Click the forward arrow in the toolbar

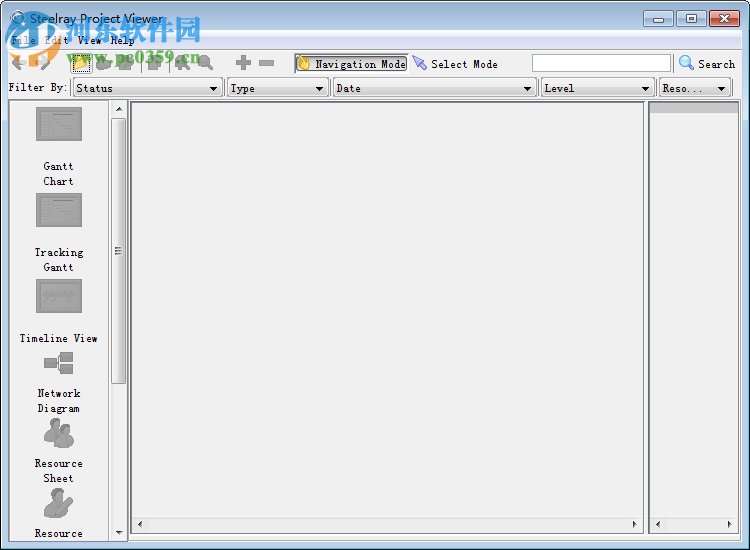pos(43,63)
